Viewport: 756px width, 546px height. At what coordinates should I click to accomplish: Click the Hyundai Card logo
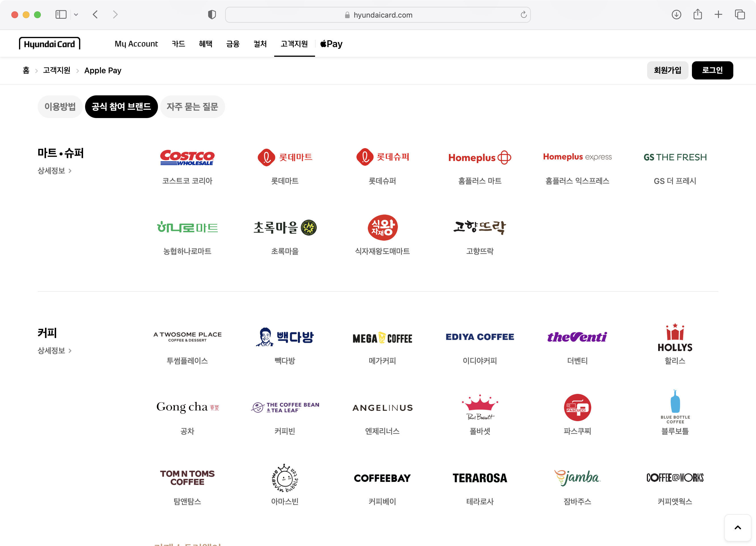49,44
